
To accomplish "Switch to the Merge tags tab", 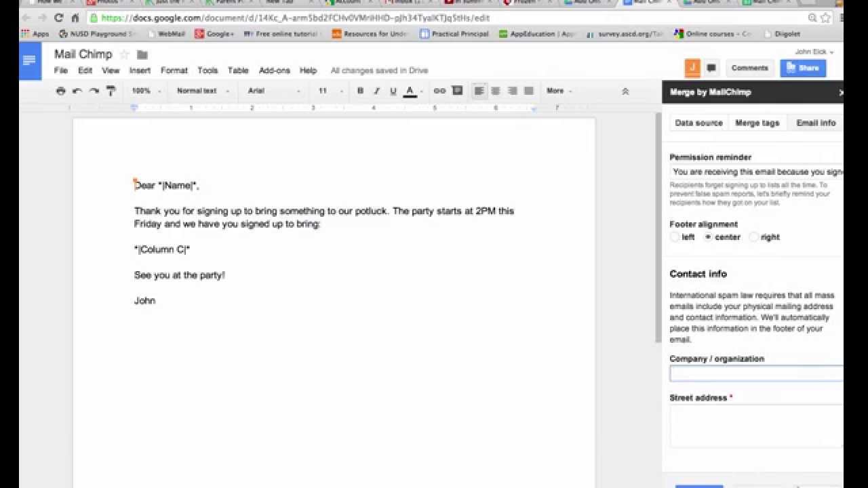I will click(x=757, y=123).
